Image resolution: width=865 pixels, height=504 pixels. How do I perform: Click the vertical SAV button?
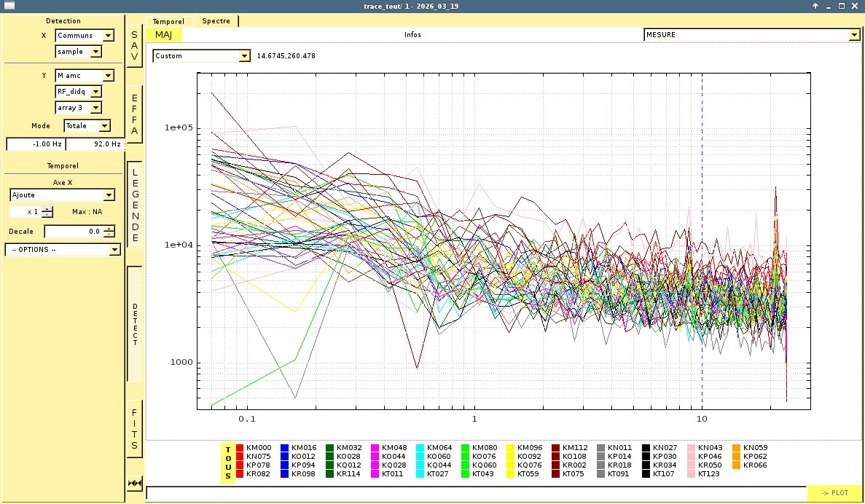point(135,46)
